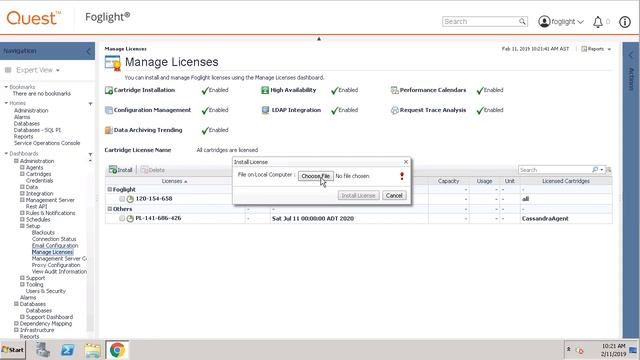Click the Configuration Management feature icon
Image resolution: width=640 pixels, height=360 pixels.
click(x=109, y=110)
